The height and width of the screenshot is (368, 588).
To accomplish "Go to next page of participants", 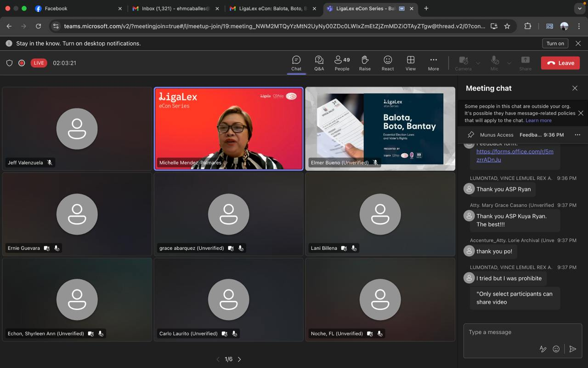I will [239, 359].
